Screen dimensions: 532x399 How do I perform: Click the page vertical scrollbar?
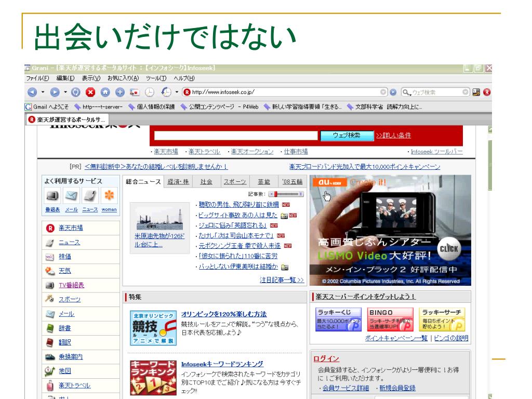click(x=489, y=165)
